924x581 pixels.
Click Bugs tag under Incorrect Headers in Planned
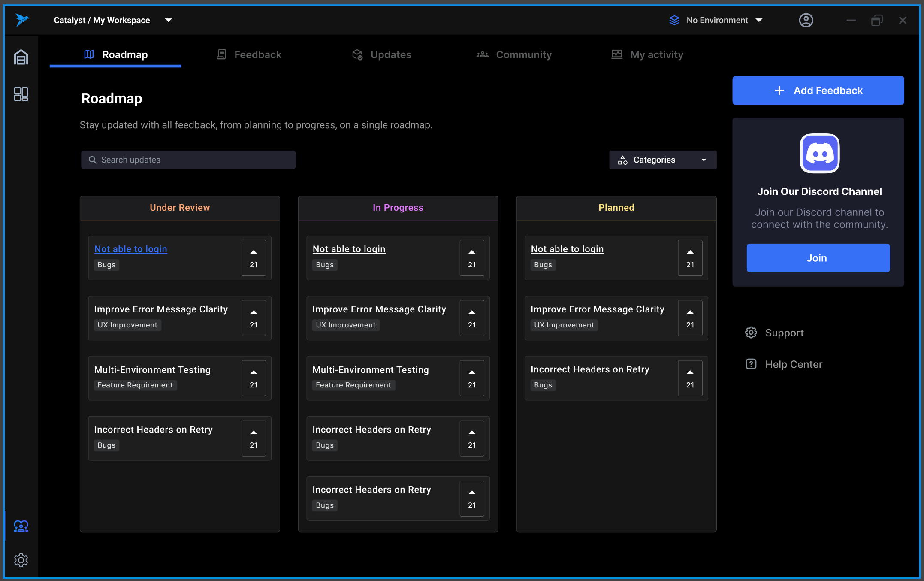[543, 385]
